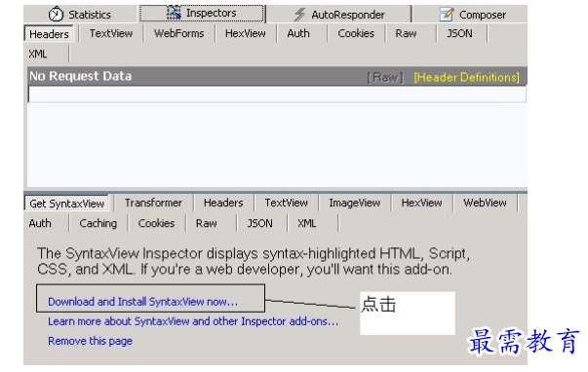This screenshot has height=372, width=588.
Task: Click Download and Install SyntaxView now
Action: 143,302
